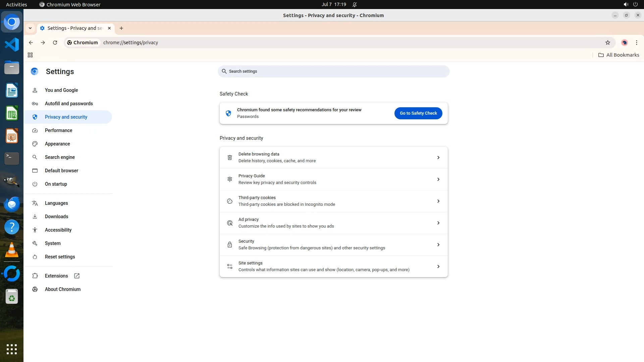Select Appearance in settings sidebar

[57, 144]
